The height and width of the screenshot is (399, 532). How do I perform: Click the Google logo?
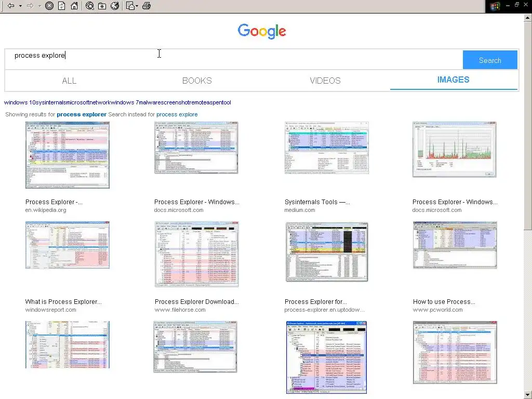click(x=262, y=32)
